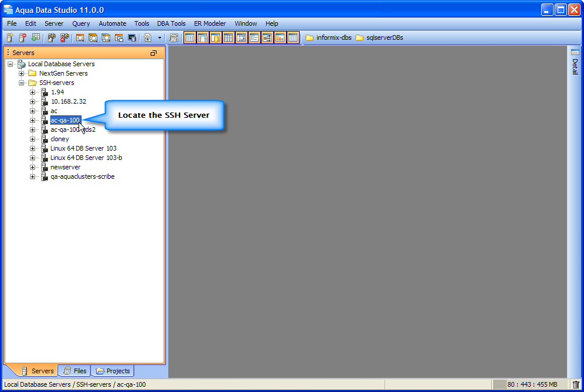Open the Window menu
The width and height of the screenshot is (584, 392).
[246, 23]
